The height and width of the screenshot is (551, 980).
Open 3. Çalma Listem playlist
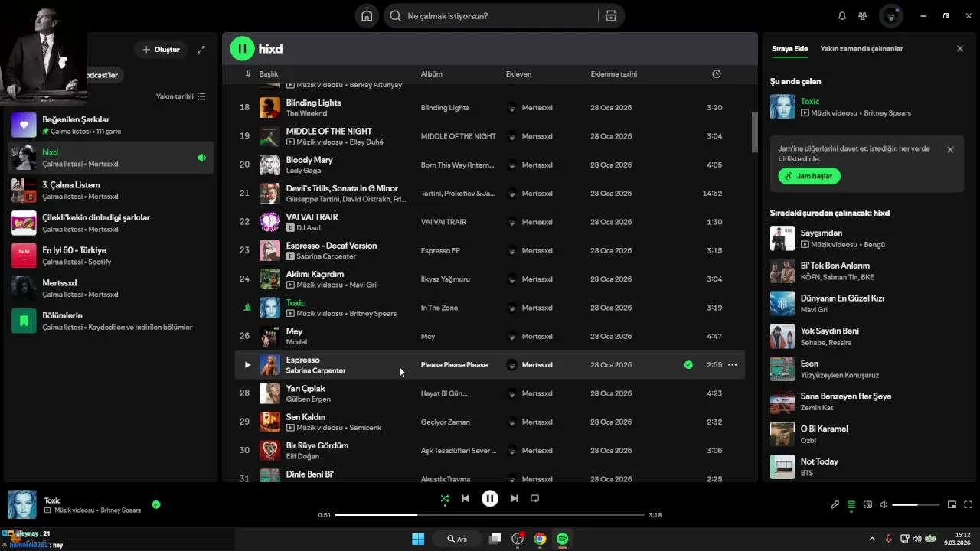click(113, 190)
